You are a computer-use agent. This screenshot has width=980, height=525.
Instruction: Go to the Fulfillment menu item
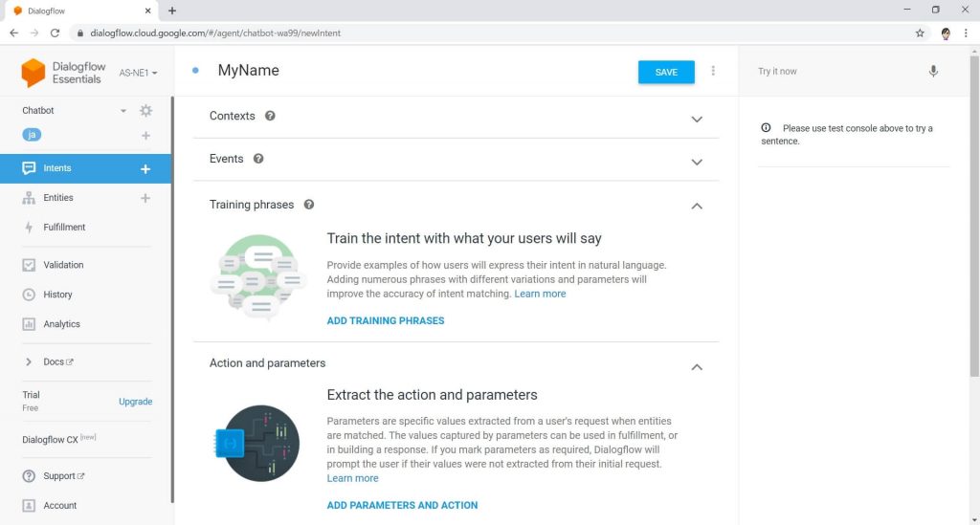tap(64, 228)
